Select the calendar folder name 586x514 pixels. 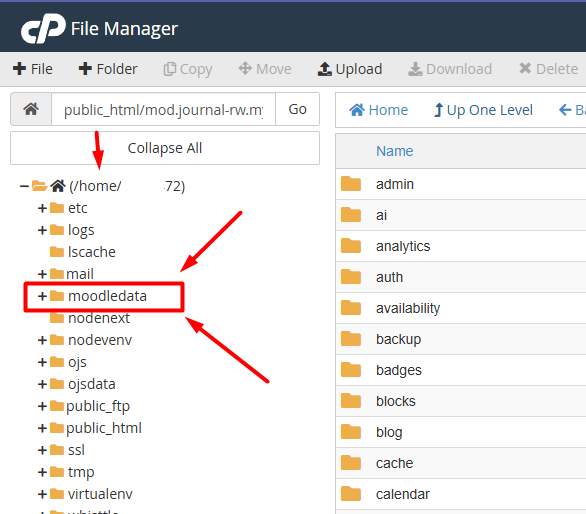click(403, 495)
